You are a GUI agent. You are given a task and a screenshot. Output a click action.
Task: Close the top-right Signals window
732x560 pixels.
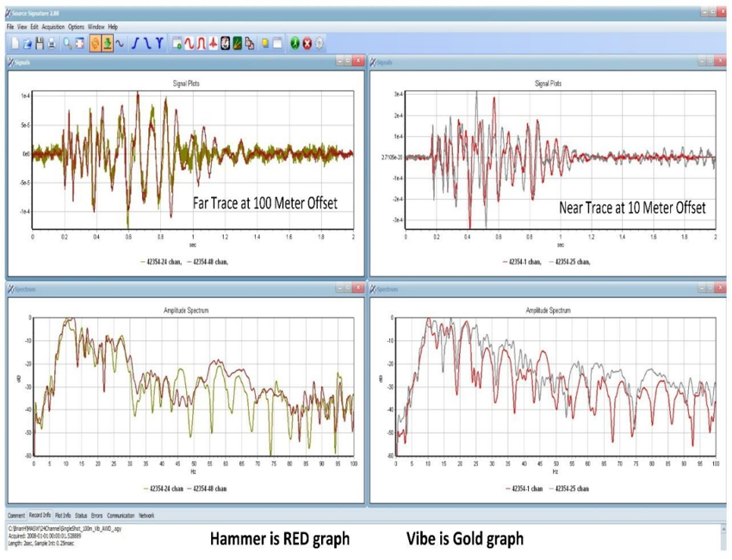click(x=720, y=60)
